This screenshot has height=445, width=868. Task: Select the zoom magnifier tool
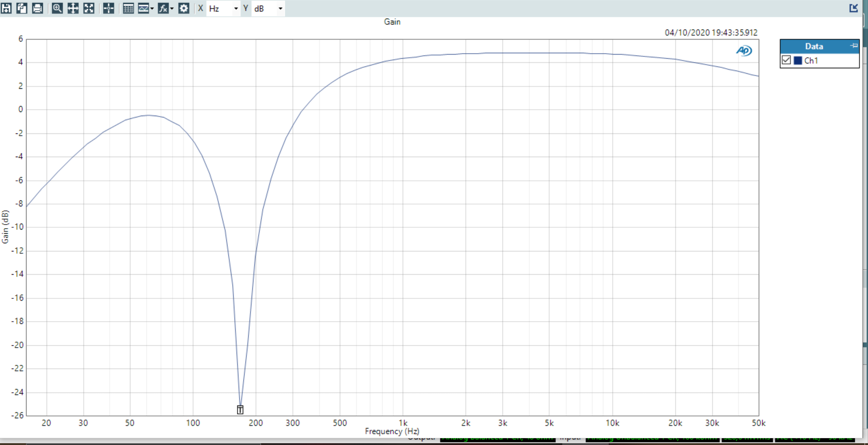coord(57,8)
